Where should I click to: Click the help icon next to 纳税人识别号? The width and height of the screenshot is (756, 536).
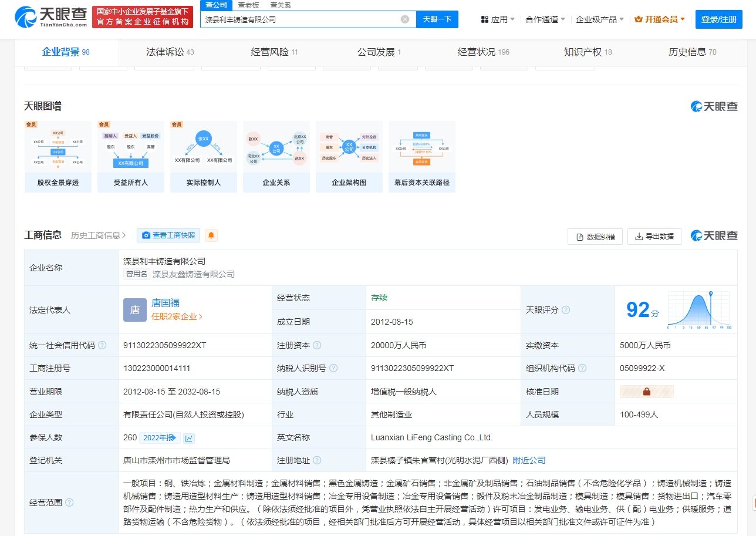[x=333, y=368]
